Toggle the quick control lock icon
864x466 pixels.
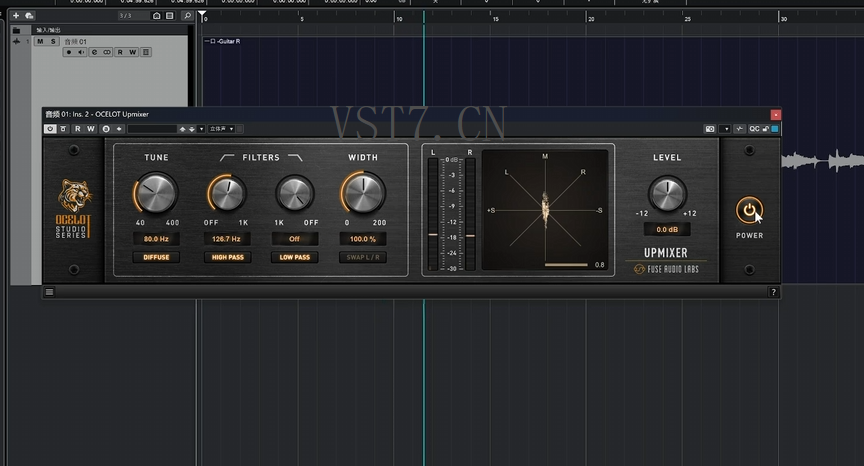tap(765, 129)
